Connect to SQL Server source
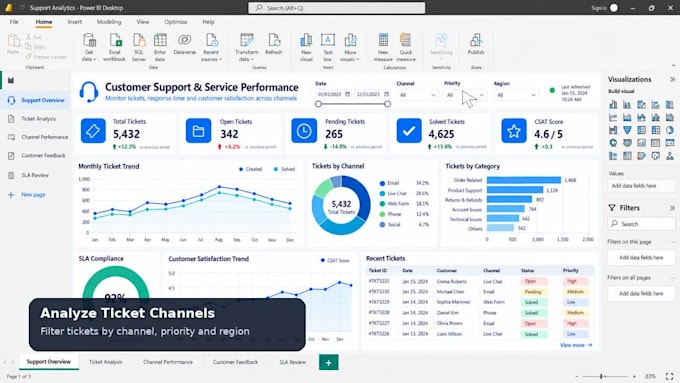 coord(139,47)
